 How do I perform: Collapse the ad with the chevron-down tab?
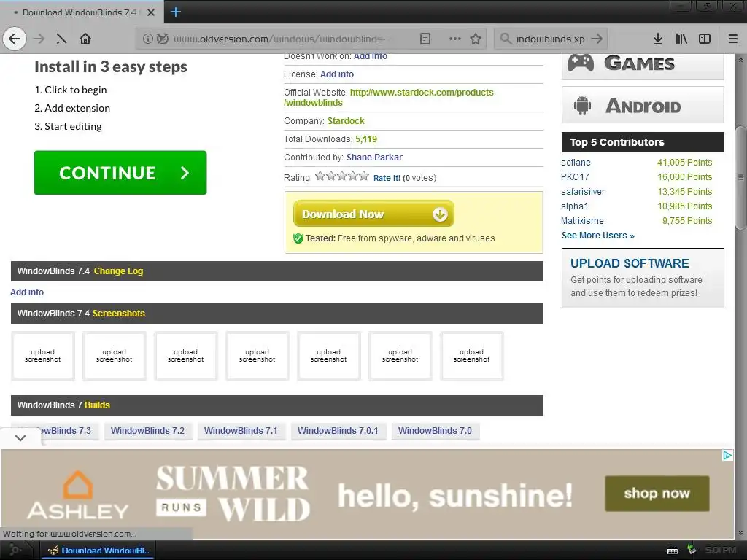[20, 437]
